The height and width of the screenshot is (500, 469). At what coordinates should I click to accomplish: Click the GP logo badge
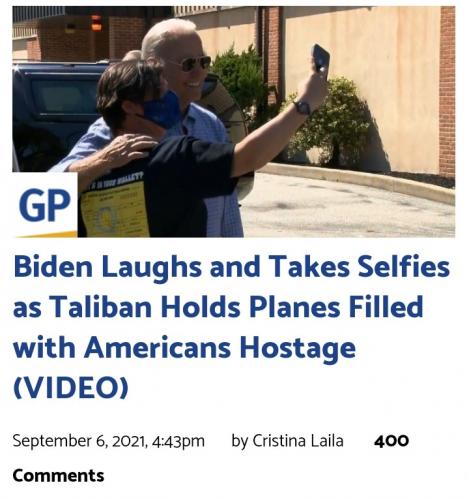coord(45,205)
